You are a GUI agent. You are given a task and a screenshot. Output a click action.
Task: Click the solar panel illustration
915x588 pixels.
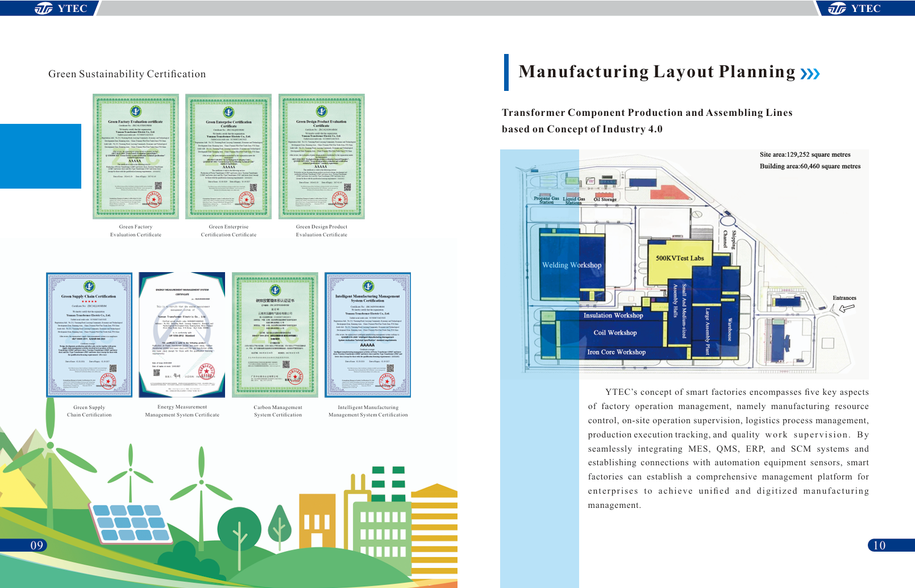coord(130,522)
